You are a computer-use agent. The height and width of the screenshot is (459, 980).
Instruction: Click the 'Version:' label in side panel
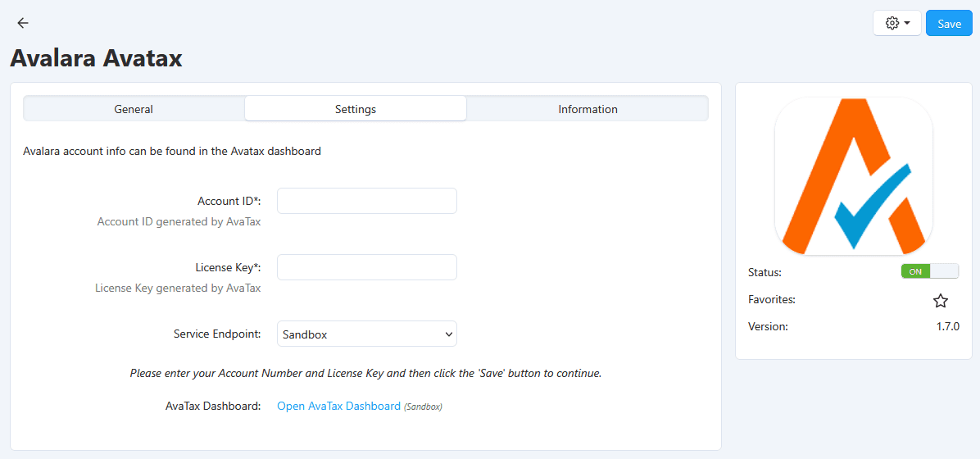pyautogui.click(x=768, y=326)
